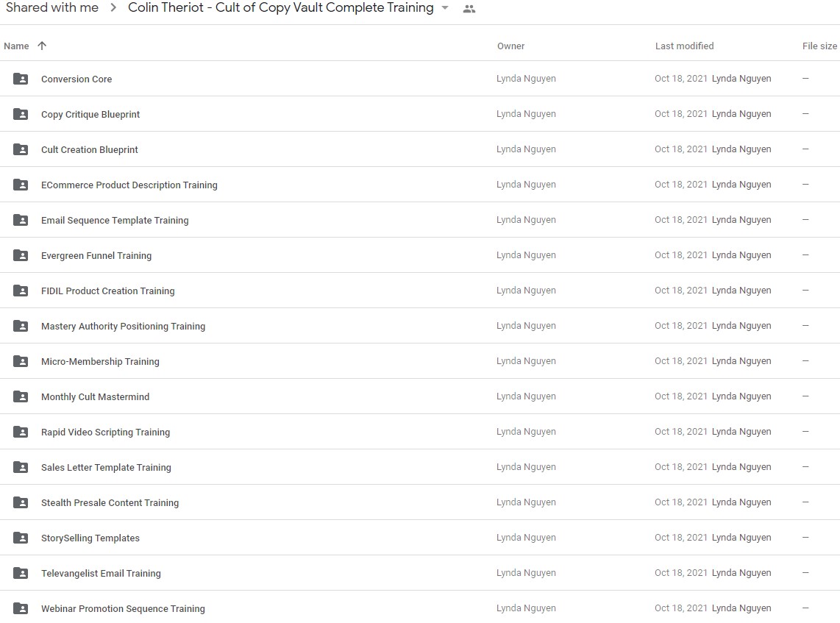840x623 pixels.
Task: Click modifier Lynda Nguyen in Stealth Presale Content row
Action: pos(741,503)
